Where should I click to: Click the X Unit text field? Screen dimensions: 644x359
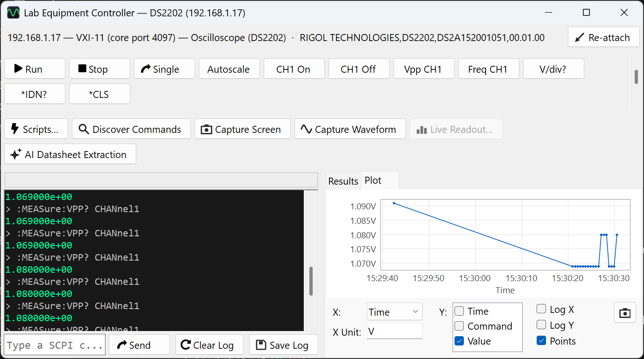point(394,331)
